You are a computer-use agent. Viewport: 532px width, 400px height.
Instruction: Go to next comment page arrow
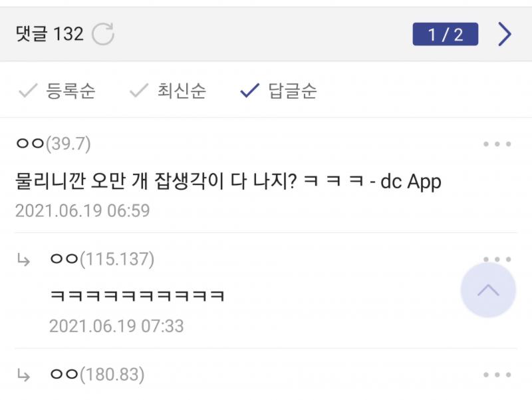point(505,34)
